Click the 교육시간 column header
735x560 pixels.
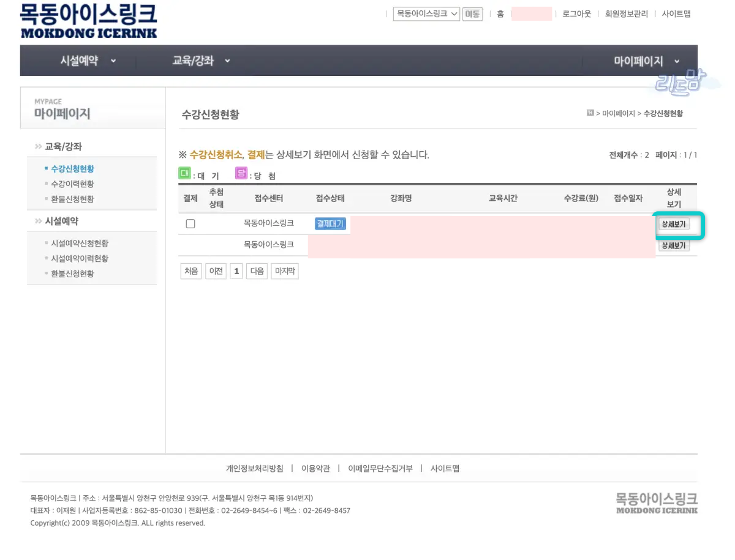(503, 198)
